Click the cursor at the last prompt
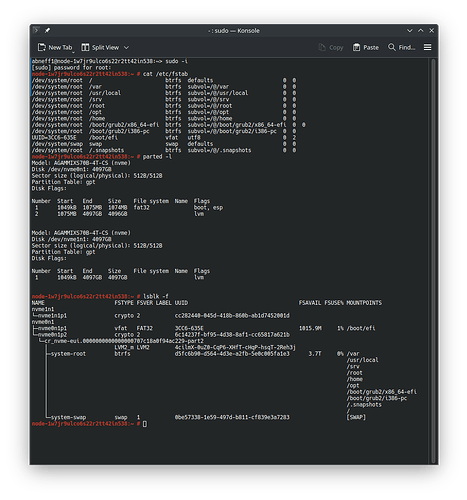The image size is (467, 500). point(145,424)
